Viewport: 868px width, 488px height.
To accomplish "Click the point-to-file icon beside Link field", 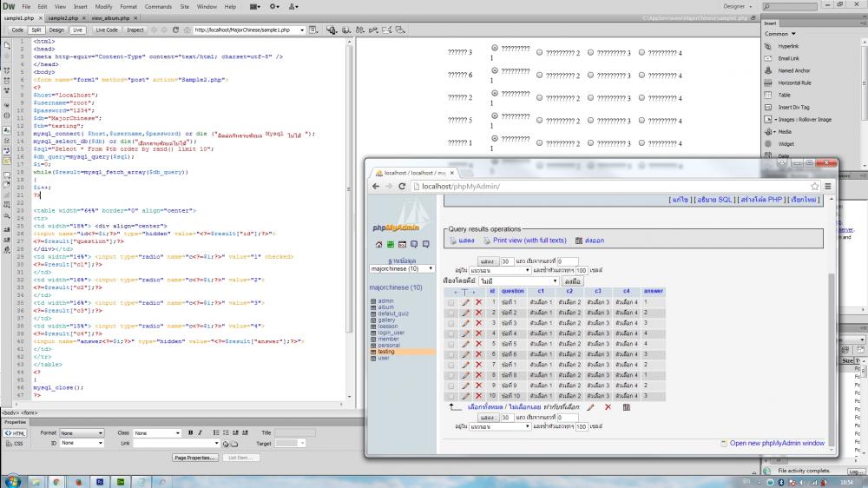I will [x=226, y=444].
